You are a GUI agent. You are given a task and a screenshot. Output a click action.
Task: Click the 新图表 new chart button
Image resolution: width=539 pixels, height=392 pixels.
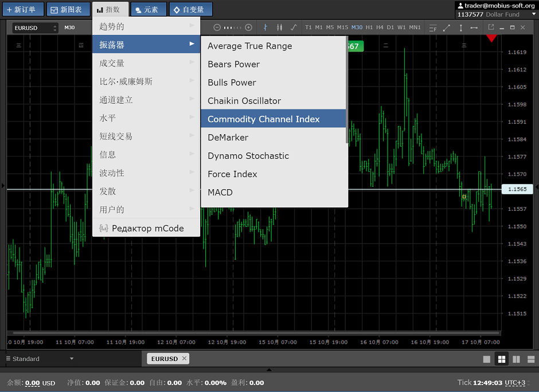pos(68,9)
